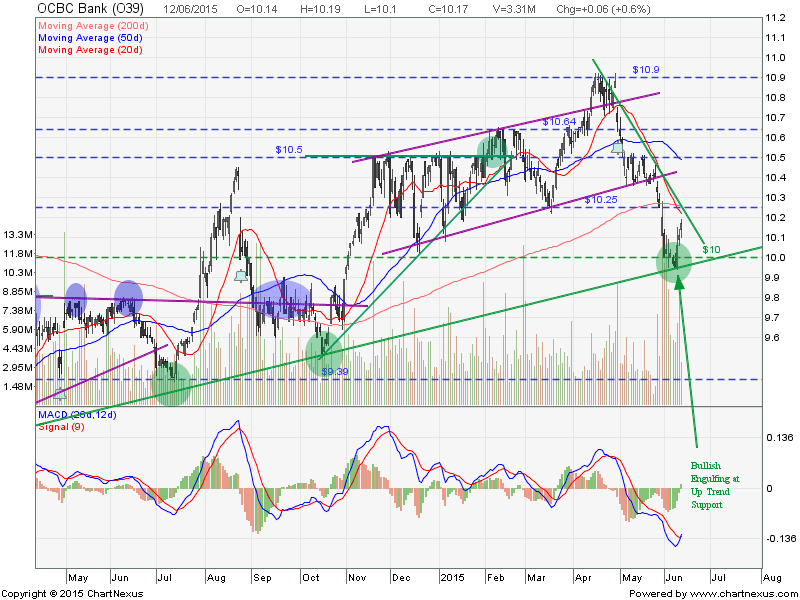Click the Mar label on the time axis

(x=536, y=578)
